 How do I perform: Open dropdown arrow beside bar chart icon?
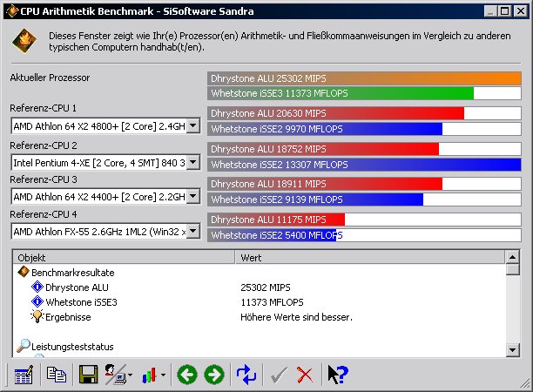(163, 375)
